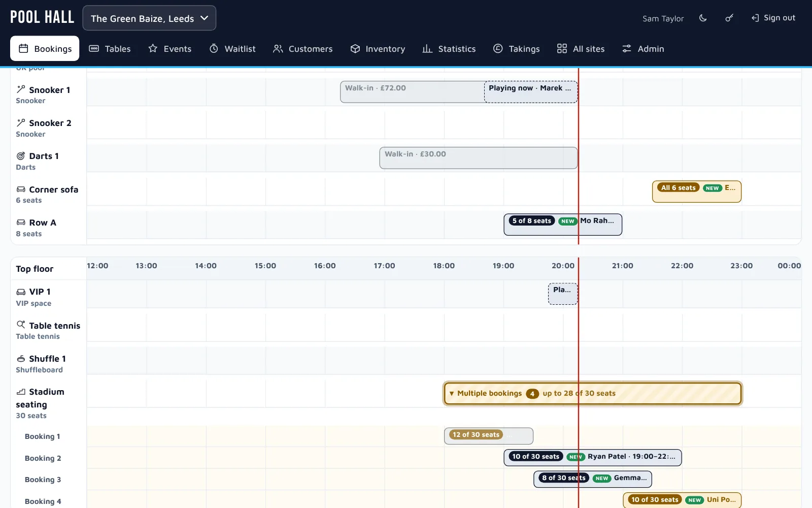The image size is (812, 508).
Task: Open the Customers page
Action: point(303,49)
